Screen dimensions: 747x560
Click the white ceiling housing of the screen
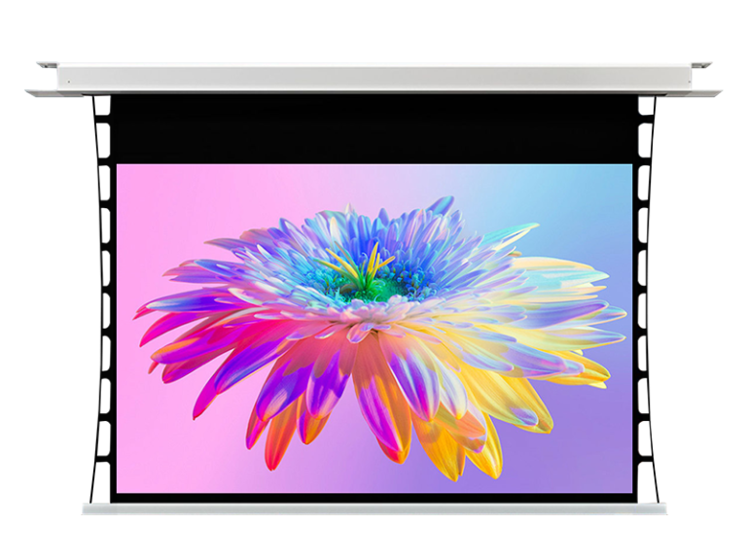point(373,79)
